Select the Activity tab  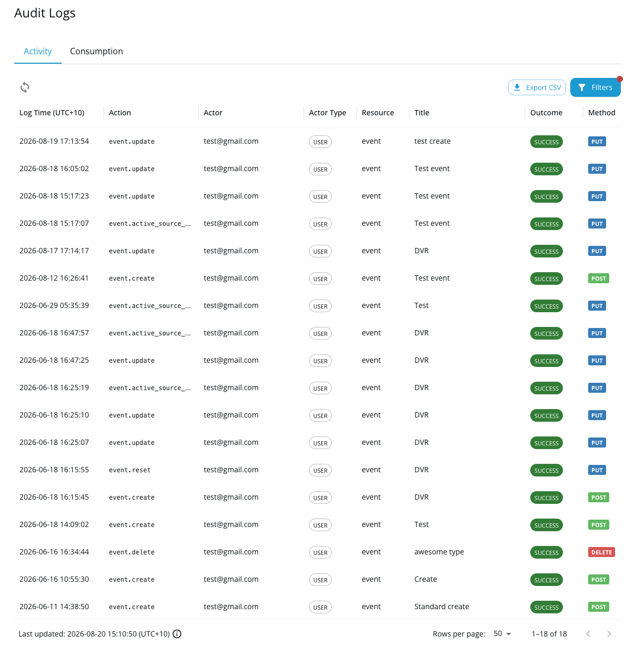click(38, 51)
